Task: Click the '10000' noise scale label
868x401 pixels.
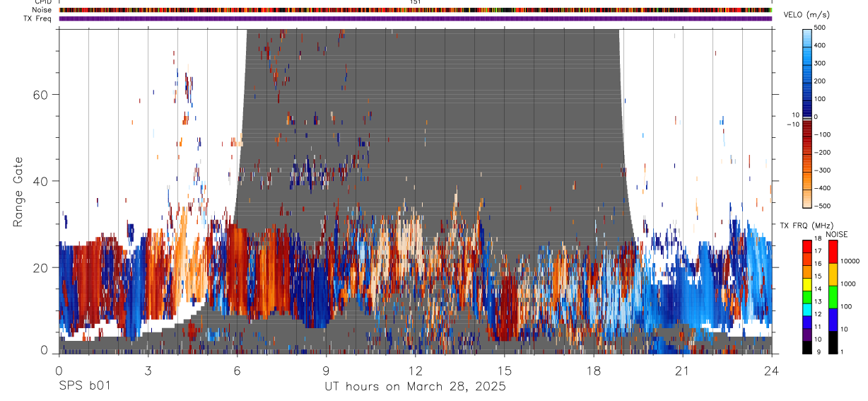Action: [x=849, y=261]
